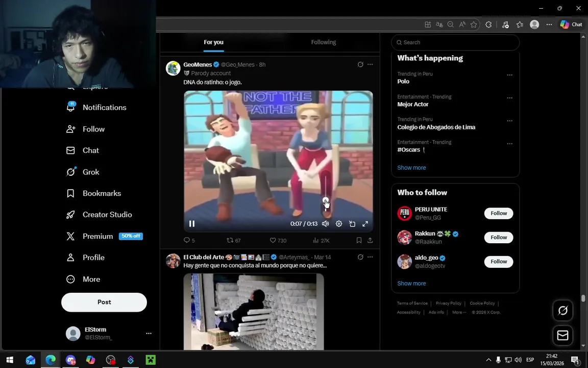The height and width of the screenshot is (368, 588).
Task: Open browser profile icon
Action: pos(534,25)
